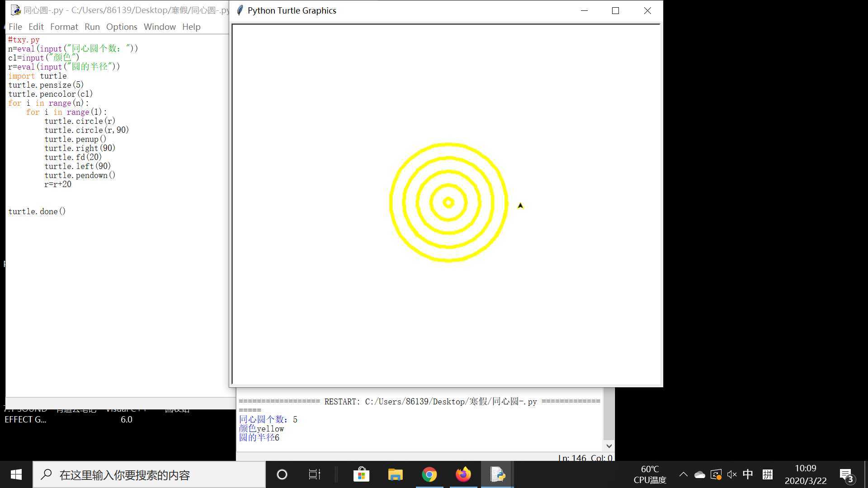The image size is (868, 488).
Task: Open the Format menu in IDLE editor
Action: pyautogui.click(x=64, y=27)
